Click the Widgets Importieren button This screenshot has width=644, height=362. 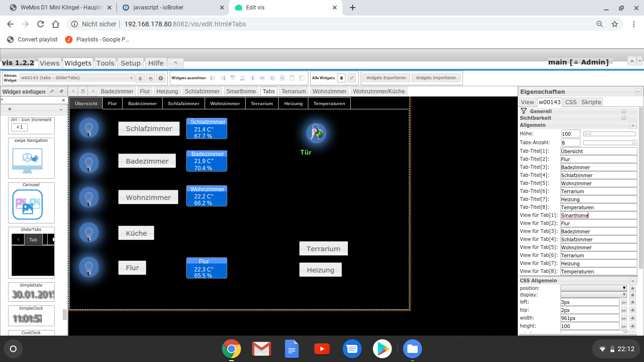pos(436,78)
